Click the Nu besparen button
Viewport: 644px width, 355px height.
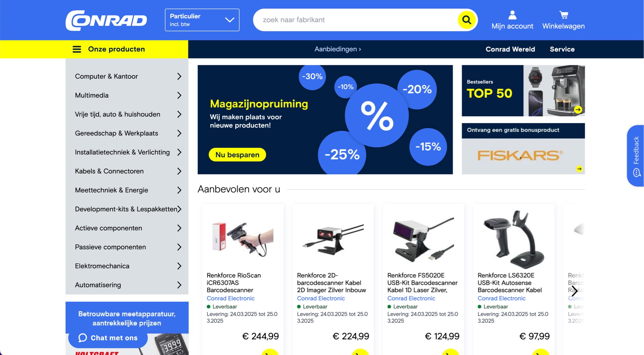(x=237, y=155)
